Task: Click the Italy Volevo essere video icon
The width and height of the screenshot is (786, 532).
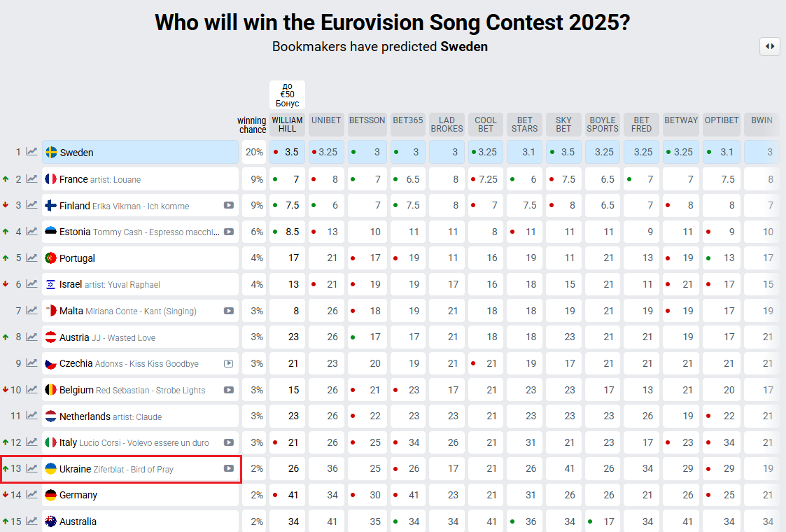Action: (x=229, y=442)
